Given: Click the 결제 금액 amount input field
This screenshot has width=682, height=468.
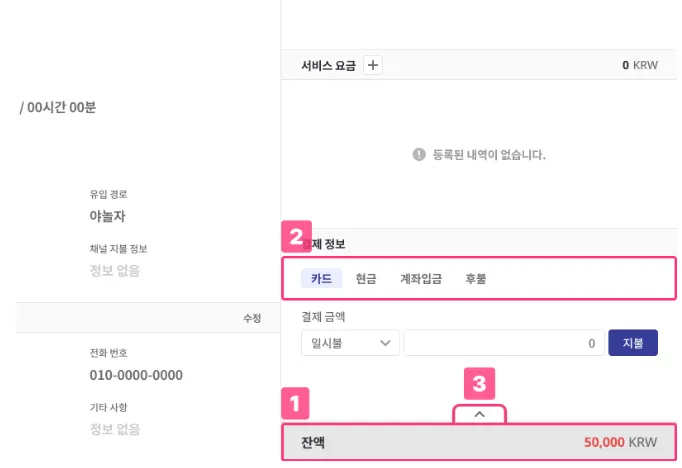Looking at the screenshot, I should pos(503,343).
